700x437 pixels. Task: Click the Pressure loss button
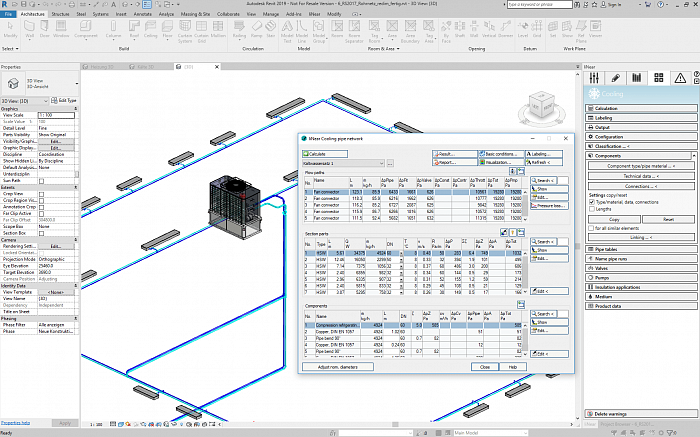click(550, 206)
